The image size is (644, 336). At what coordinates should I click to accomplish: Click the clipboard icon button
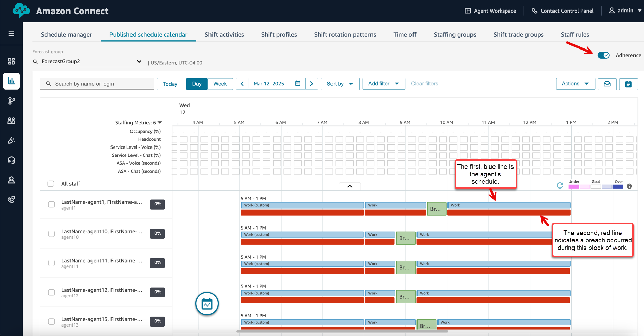(x=628, y=84)
